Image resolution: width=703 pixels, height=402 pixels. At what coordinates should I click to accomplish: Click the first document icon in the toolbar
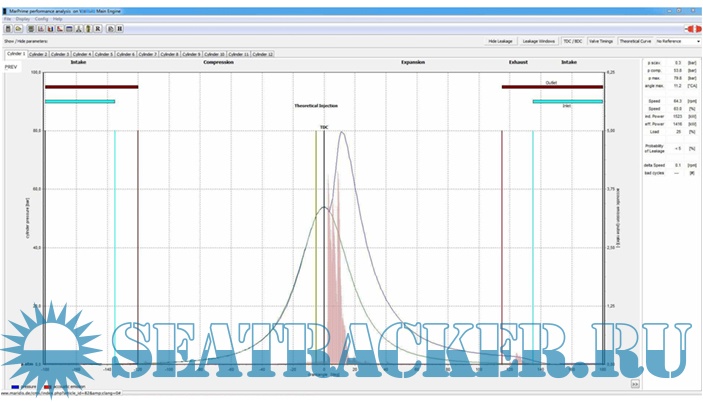click(x=8, y=29)
